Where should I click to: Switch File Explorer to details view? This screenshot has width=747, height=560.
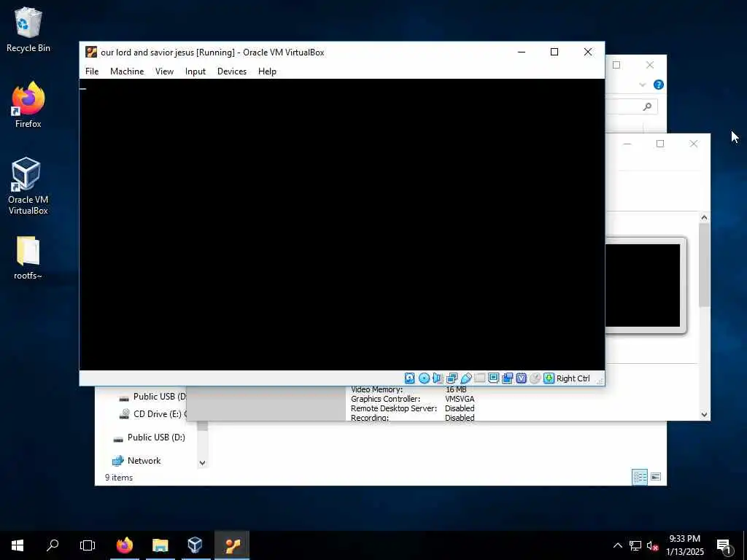(639, 477)
